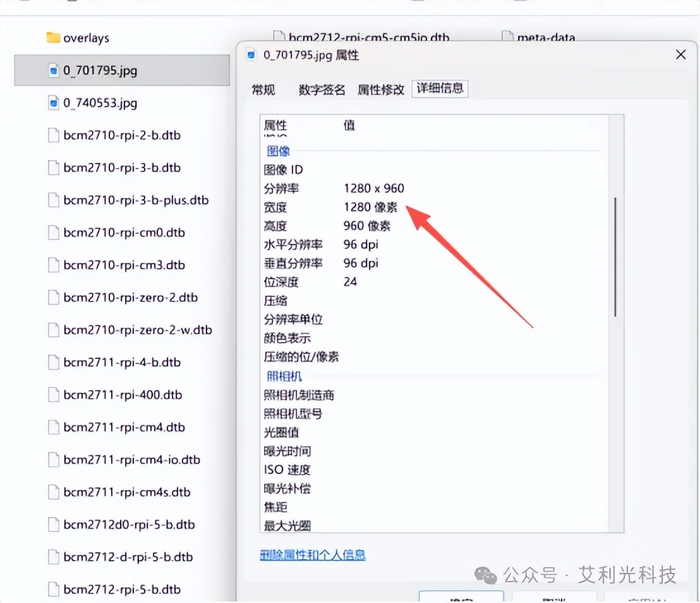The width and height of the screenshot is (700, 603).
Task: Click the bcm2710-rpi-cm0.dtb file icon
Action: pyautogui.click(x=54, y=232)
